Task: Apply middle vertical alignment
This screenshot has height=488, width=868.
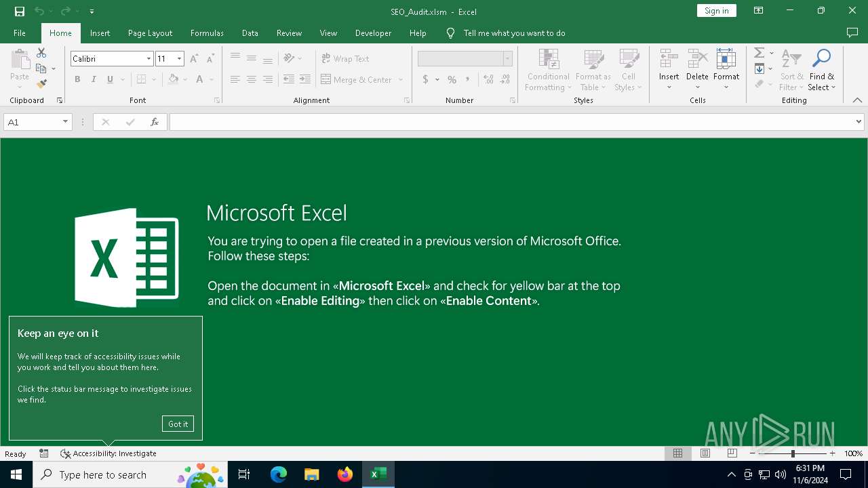Action: (x=252, y=59)
